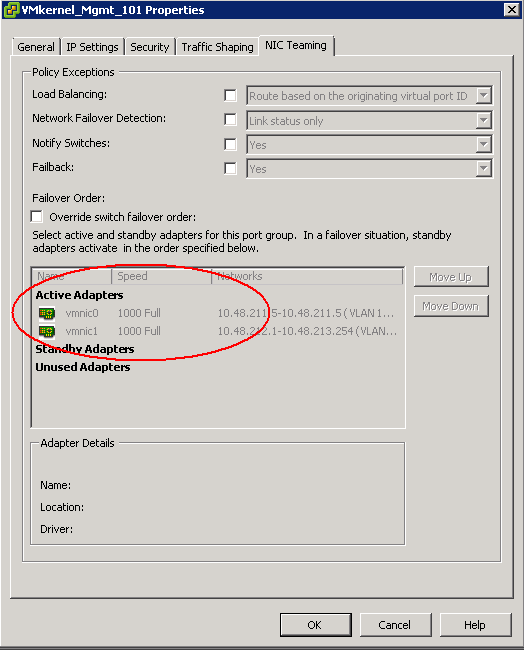Viewport: 524px width, 650px height.
Task: Click the Cancel button
Action: [395, 625]
